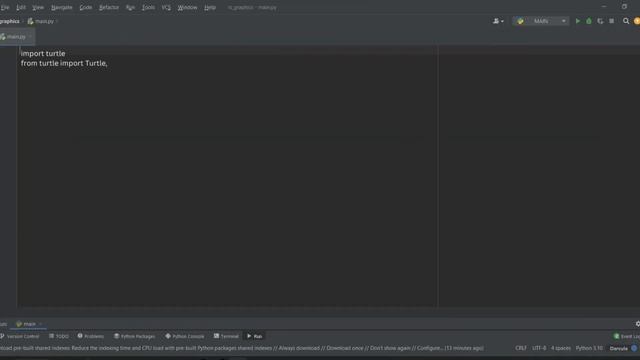
Task: Click the UTF-8 encoding indicator
Action: pos(539,348)
